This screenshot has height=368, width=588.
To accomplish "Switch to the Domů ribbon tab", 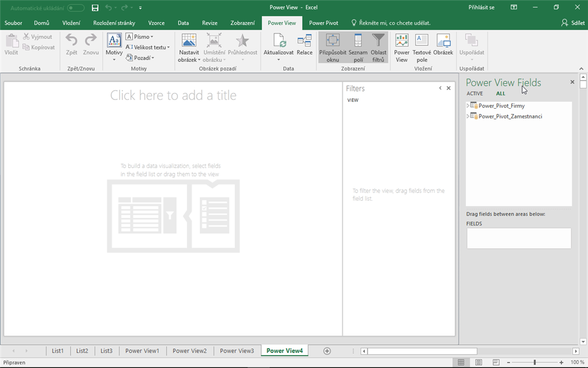I will [41, 23].
